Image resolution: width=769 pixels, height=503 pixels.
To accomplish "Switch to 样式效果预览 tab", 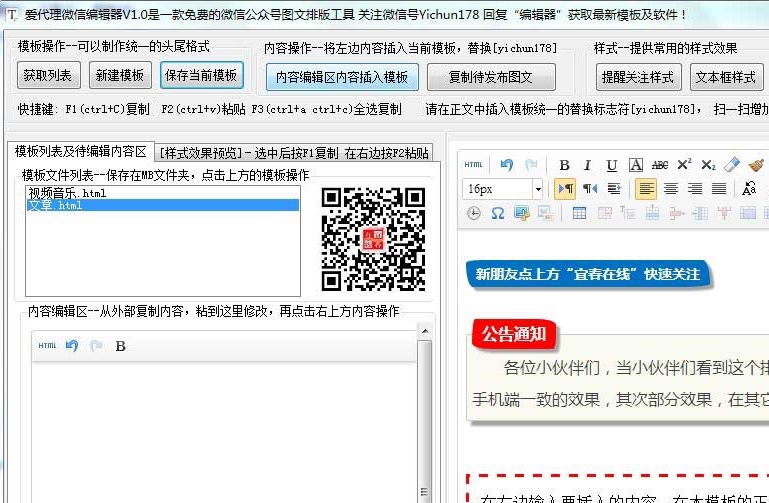I will pyautogui.click(x=294, y=153).
